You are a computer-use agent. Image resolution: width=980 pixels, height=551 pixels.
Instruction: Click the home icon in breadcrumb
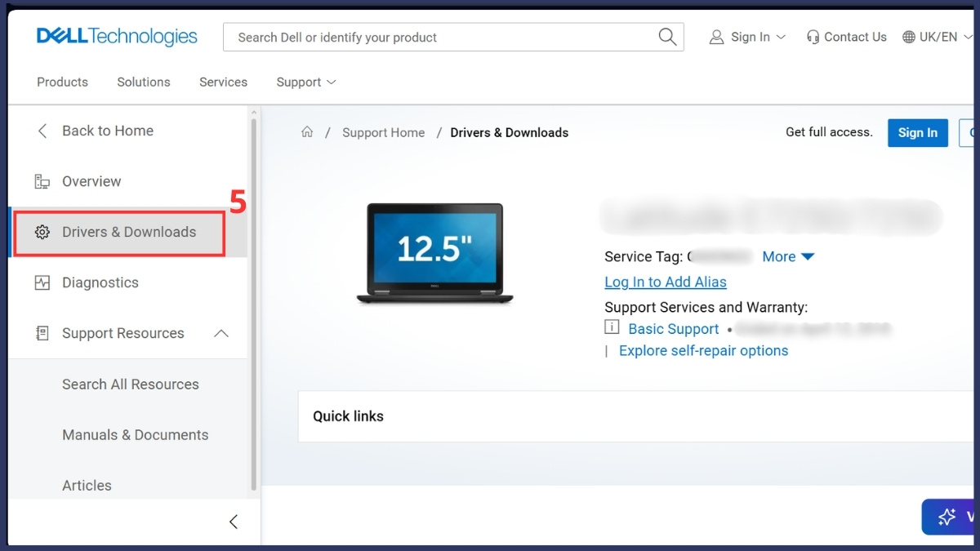[x=307, y=132]
